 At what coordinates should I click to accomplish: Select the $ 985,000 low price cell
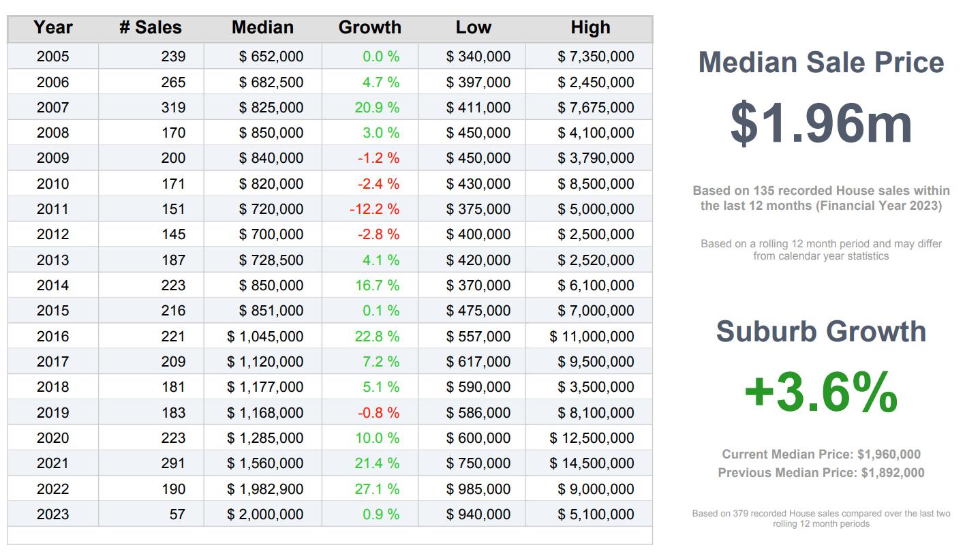point(478,489)
